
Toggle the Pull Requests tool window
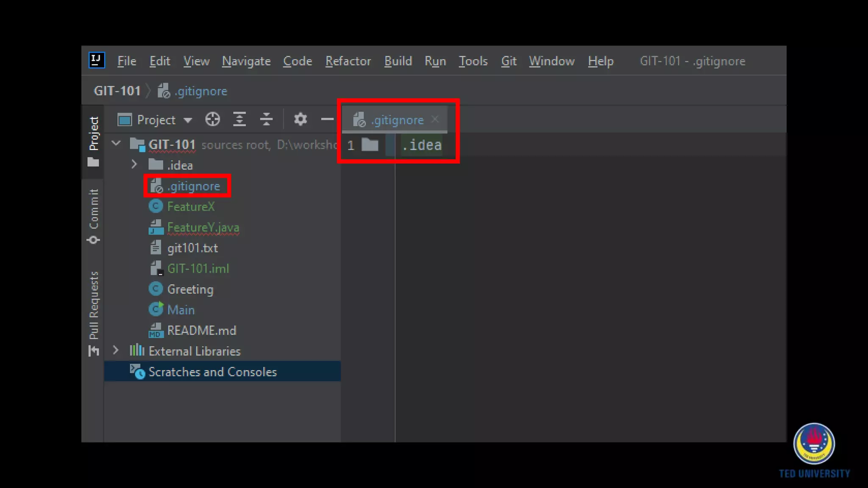[94, 313]
